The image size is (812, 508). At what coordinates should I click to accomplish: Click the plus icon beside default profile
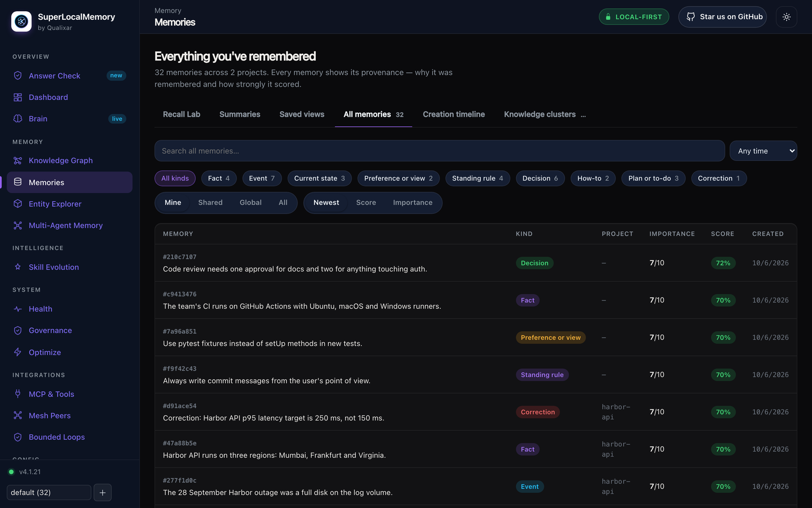102,493
